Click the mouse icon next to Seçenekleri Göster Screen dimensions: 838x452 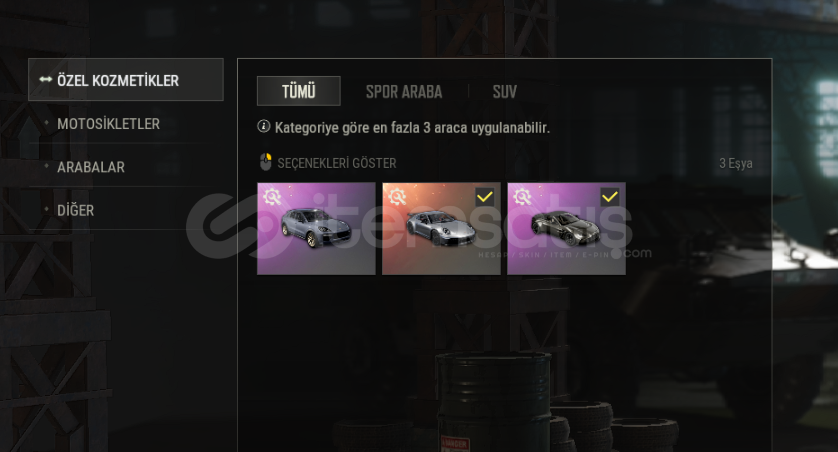pos(266,162)
